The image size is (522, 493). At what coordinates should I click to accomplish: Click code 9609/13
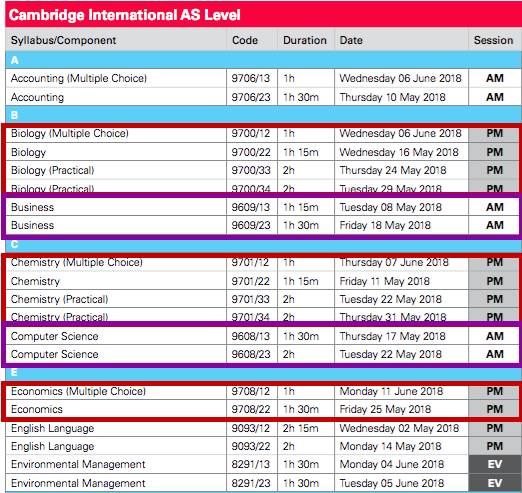pyautogui.click(x=251, y=207)
